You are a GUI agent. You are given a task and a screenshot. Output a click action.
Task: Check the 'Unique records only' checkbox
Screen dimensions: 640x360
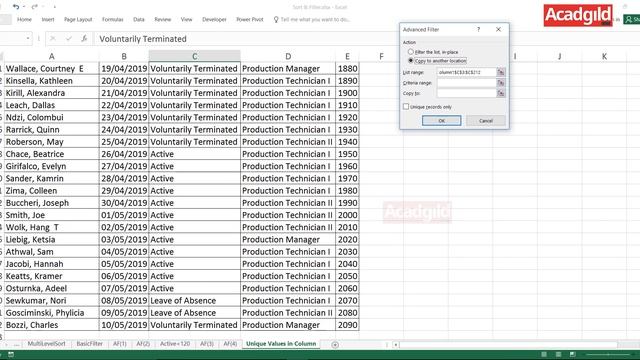pyautogui.click(x=406, y=107)
